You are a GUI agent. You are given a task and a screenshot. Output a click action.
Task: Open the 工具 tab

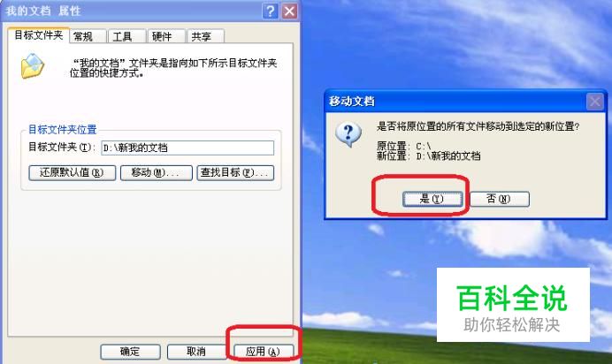click(x=126, y=36)
